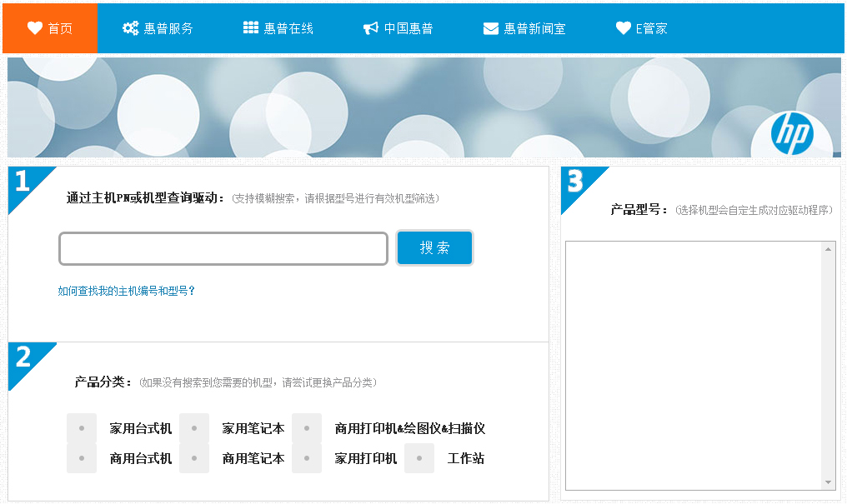The height and width of the screenshot is (504, 847).
Task: Open the 惠普服务 menu item
Action: click(x=168, y=28)
